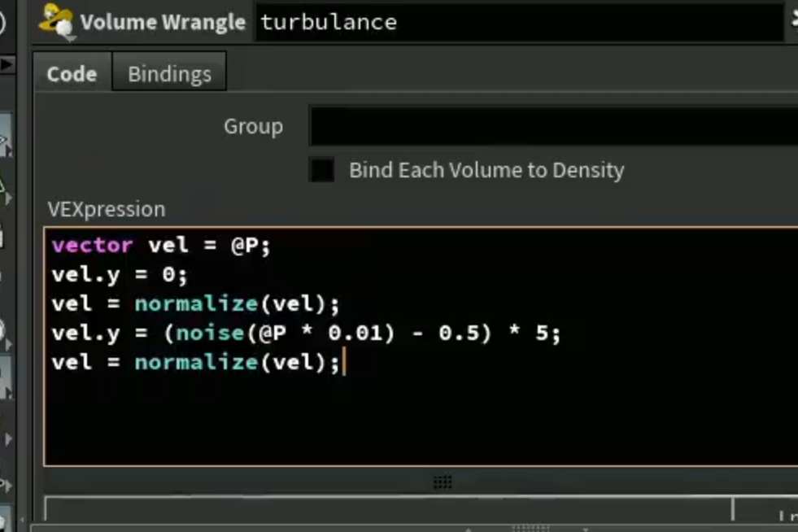Viewport: 798px width, 532px height.
Task: Click the bottom pane divider dotted handle
Action: click(530, 528)
